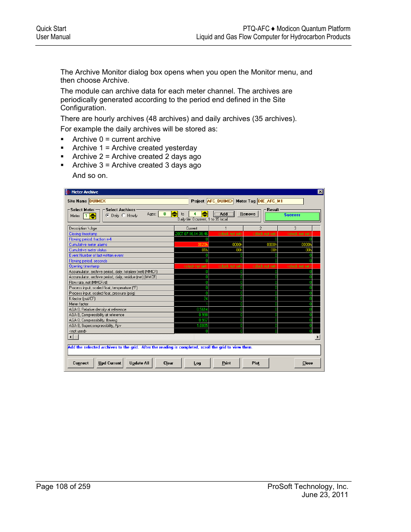Remove the selected archives
The image size is (411, 532).
click(248, 214)
